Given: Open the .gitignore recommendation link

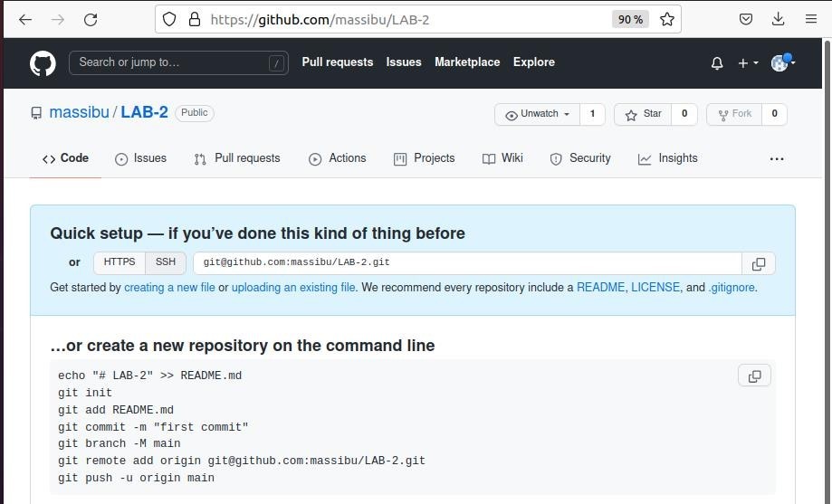Looking at the screenshot, I should 732,288.
